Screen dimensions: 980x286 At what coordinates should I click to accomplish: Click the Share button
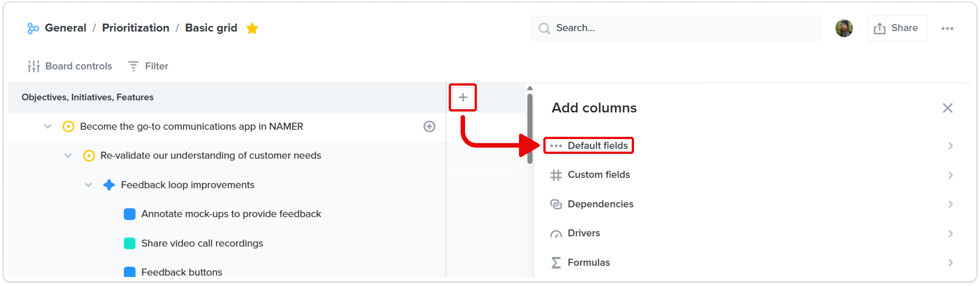897,28
